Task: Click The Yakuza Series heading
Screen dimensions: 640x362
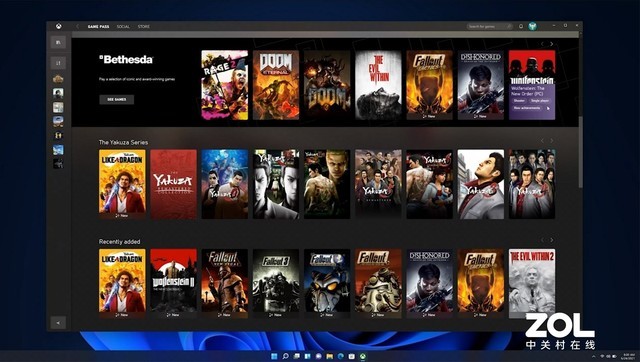Action: point(123,142)
